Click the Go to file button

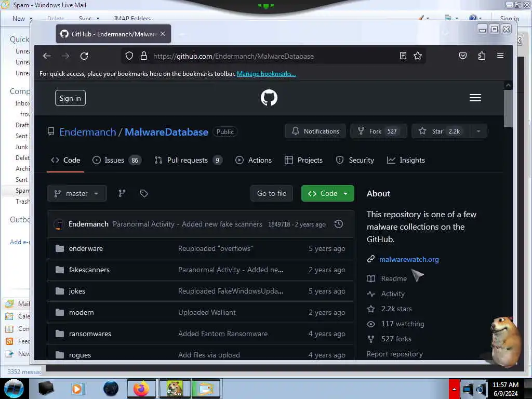(272, 193)
